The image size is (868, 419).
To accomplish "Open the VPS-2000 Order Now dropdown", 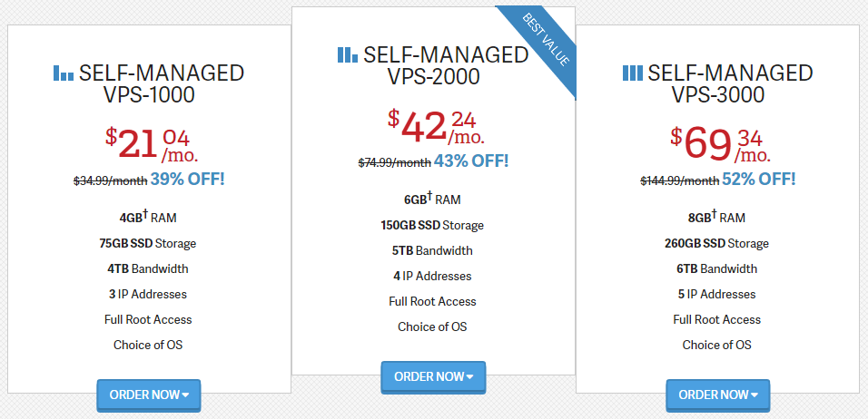I will tap(433, 377).
